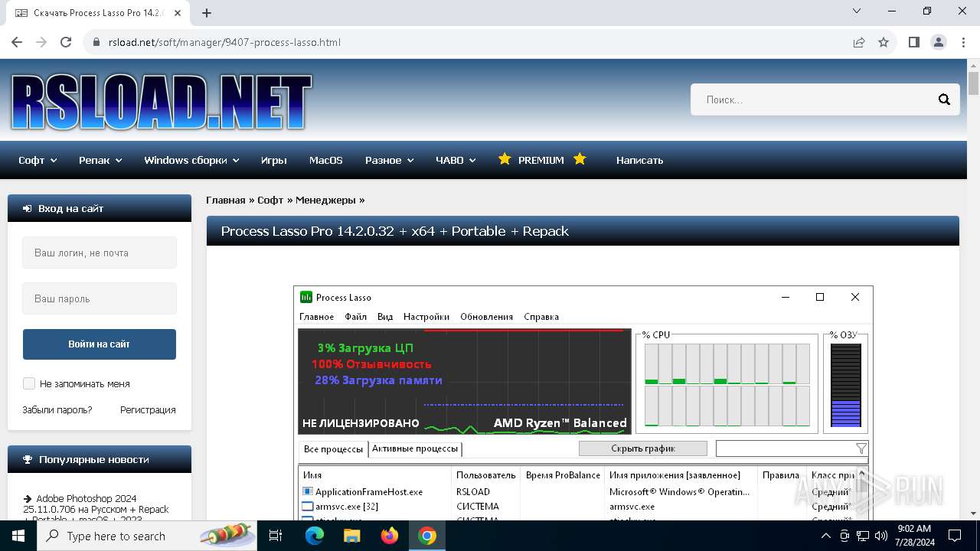Open File Explorer from the taskbar

(352, 536)
